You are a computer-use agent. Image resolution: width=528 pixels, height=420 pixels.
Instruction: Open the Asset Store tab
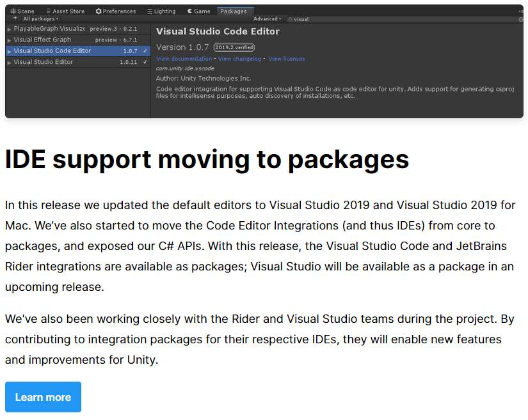click(65, 11)
